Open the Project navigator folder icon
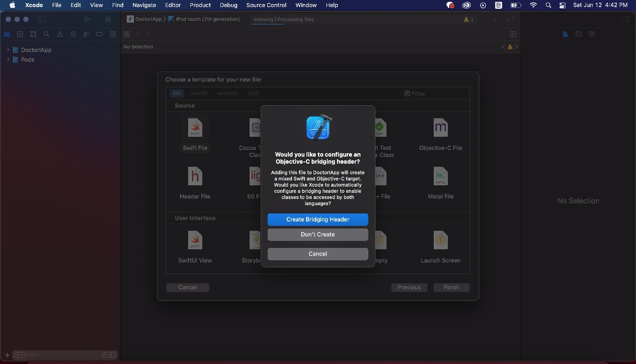Viewport: 636px width, 364px height. [x=7, y=34]
